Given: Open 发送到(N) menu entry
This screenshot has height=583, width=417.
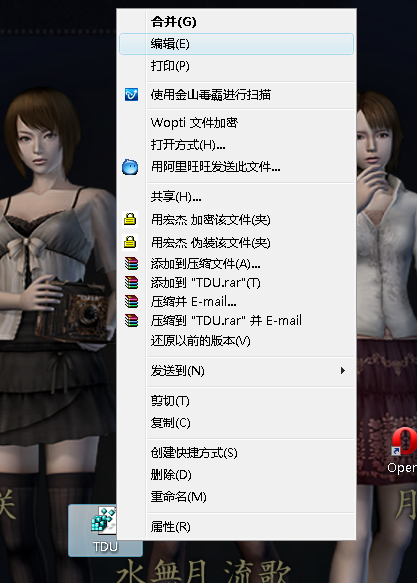Looking at the screenshot, I should click(236, 371).
